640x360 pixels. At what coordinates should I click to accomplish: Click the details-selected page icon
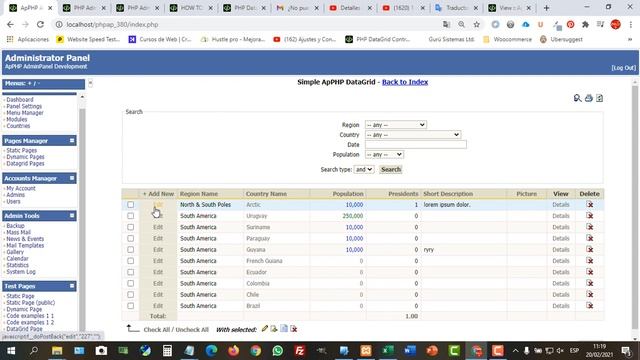(284, 329)
